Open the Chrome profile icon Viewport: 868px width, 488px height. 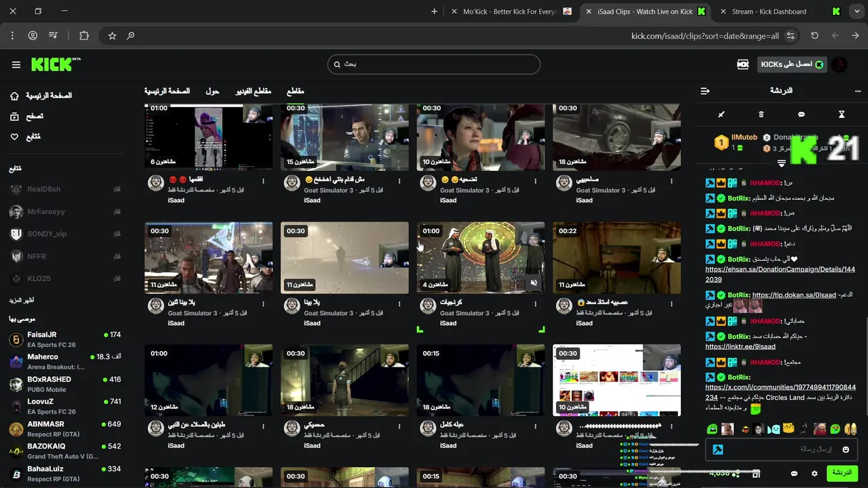(x=33, y=35)
